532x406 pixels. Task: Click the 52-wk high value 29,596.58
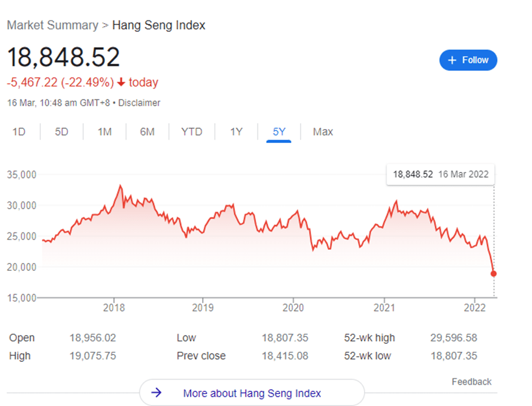point(453,338)
